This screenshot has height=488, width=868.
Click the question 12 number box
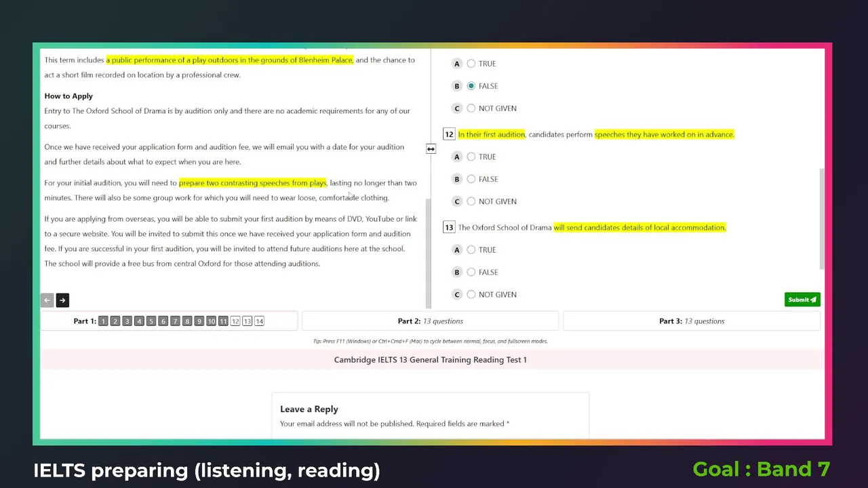(449, 134)
